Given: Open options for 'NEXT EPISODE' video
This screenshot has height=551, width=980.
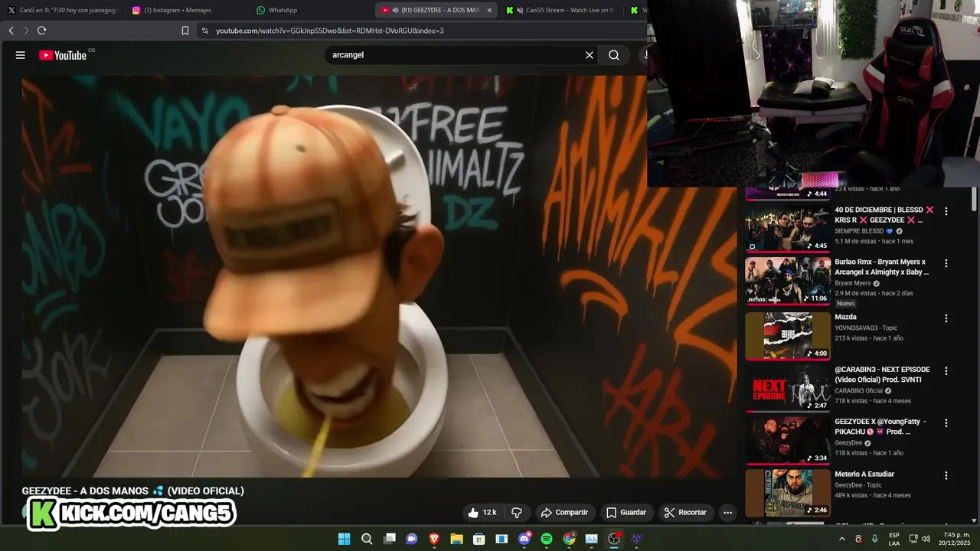Looking at the screenshot, I should (946, 371).
